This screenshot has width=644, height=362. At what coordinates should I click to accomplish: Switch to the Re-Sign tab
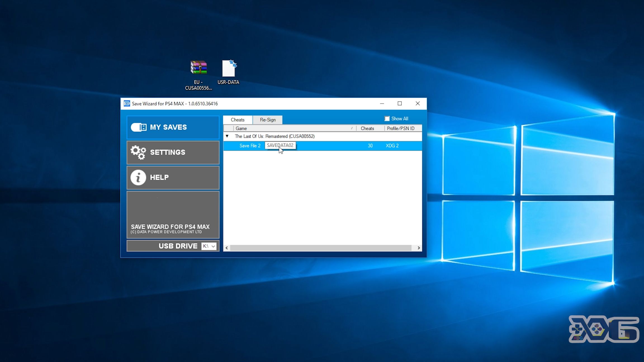tap(267, 120)
